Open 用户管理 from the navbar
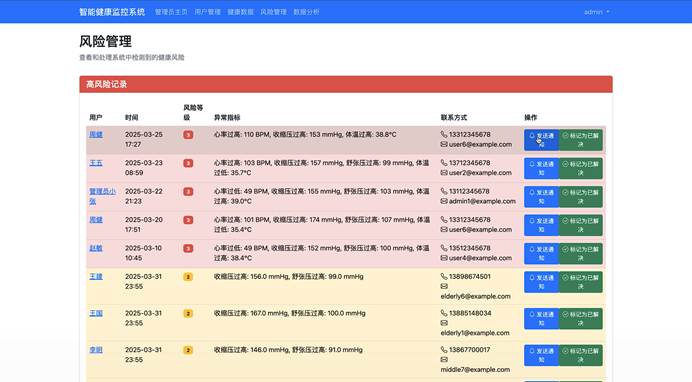This screenshot has height=382, width=692. (207, 12)
